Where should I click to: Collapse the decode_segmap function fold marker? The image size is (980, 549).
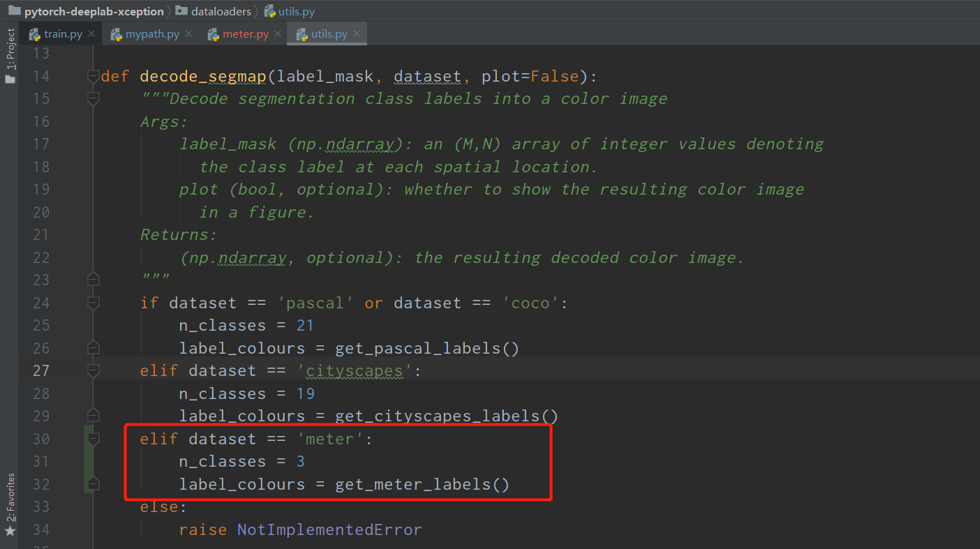93,76
